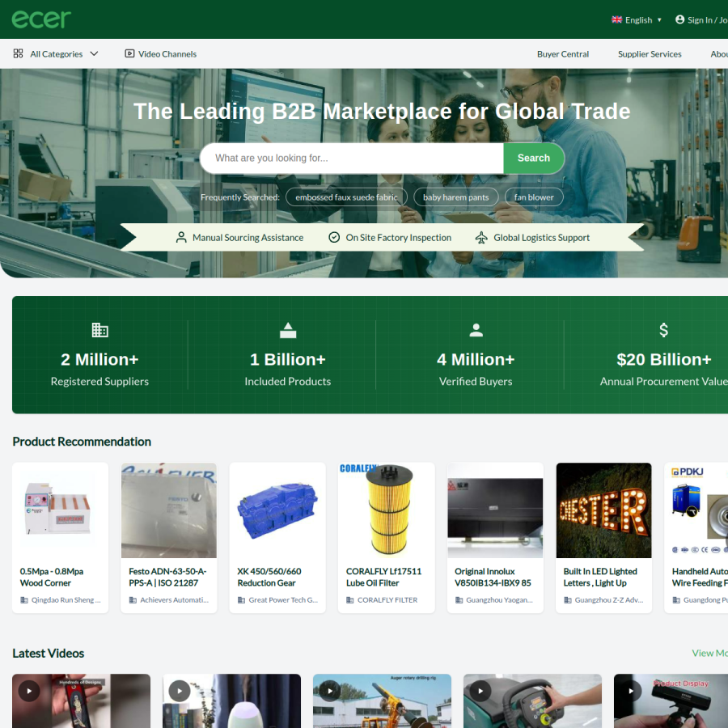The image size is (728, 728).
Task: Click '2 Million+' suppliers statistic
Action: pos(99,360)
